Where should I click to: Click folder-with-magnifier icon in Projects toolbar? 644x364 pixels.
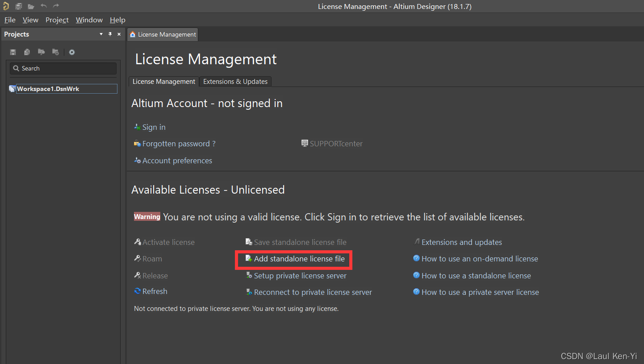coord(41,52)
